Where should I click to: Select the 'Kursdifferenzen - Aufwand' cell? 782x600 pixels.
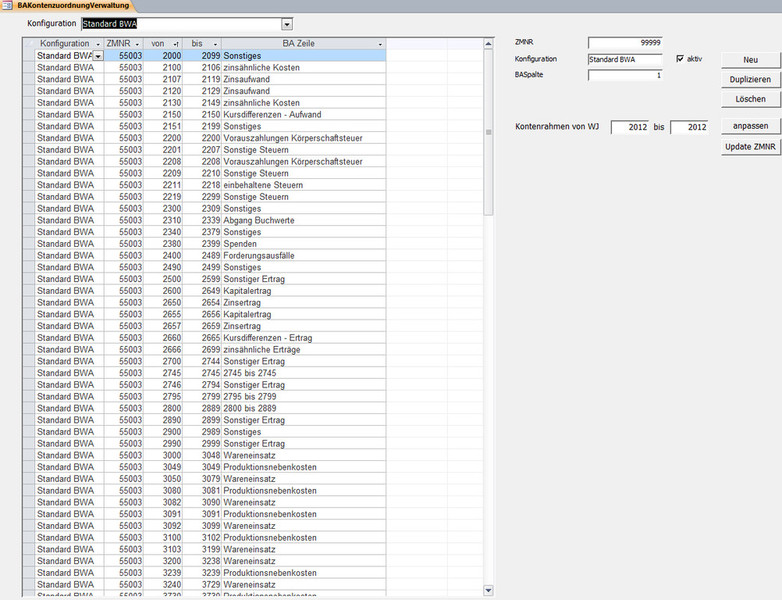click(x=304, y=115)
